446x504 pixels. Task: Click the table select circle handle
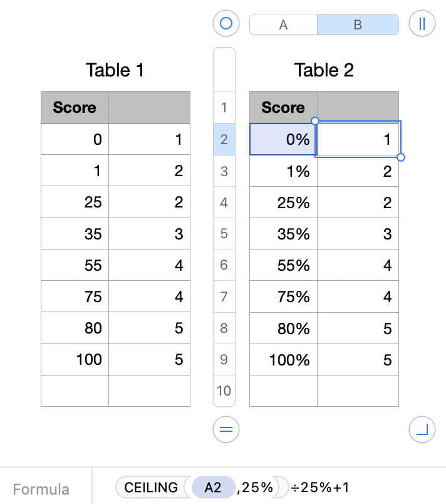pyautogui.click(x=226, y=24)
